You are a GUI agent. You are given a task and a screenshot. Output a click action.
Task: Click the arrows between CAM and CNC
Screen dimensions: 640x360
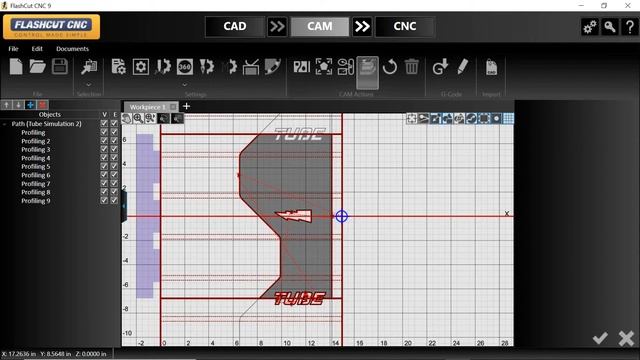coord(362,27)
